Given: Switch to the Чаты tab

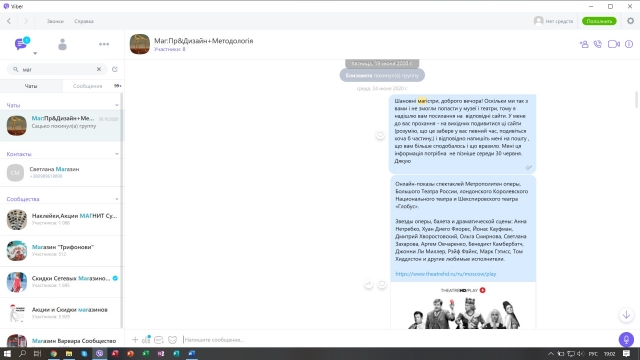Looking at the screenshot, I should pos(31,86).
